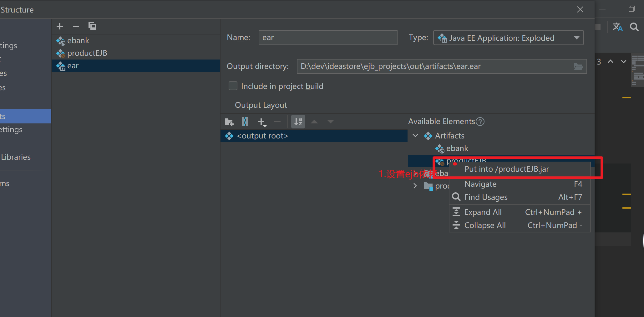Open Available Elements help icon
The width and height of the screenshot is (644, 317).
480,122
